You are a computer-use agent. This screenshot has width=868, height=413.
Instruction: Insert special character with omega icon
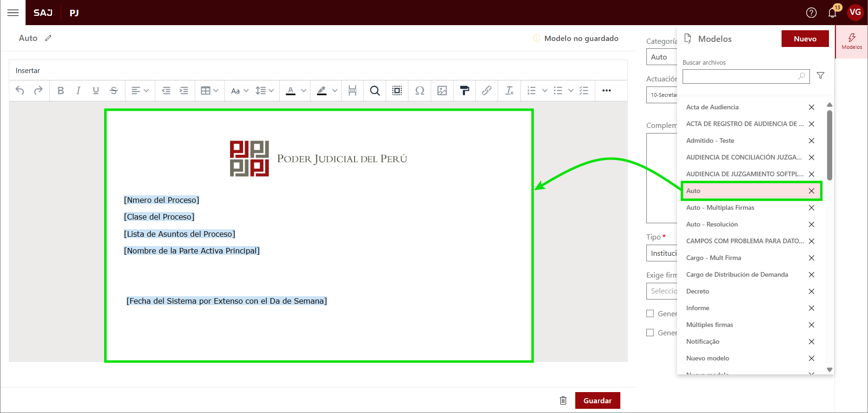[x=420, y=91]
